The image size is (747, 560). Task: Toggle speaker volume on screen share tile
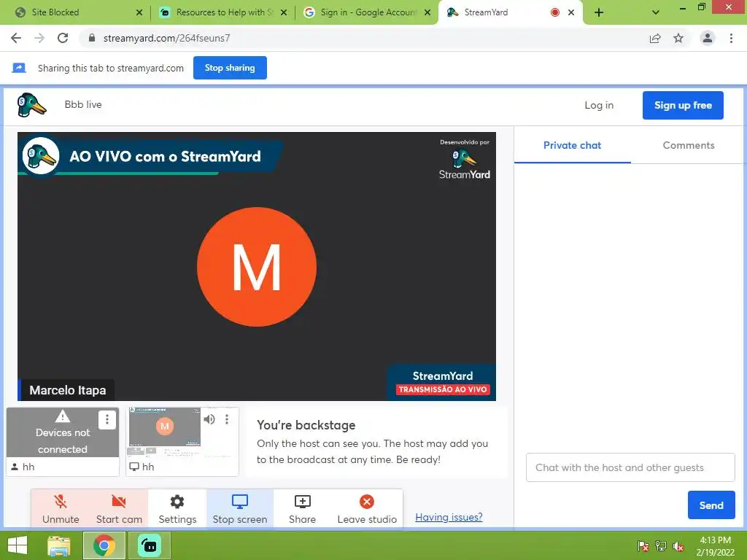click(x=209, y=419)
